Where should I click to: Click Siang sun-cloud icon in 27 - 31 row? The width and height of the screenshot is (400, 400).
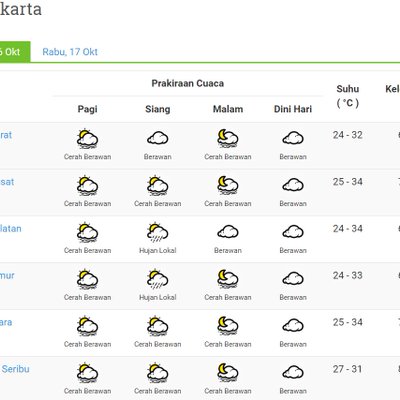coord(158,373)
